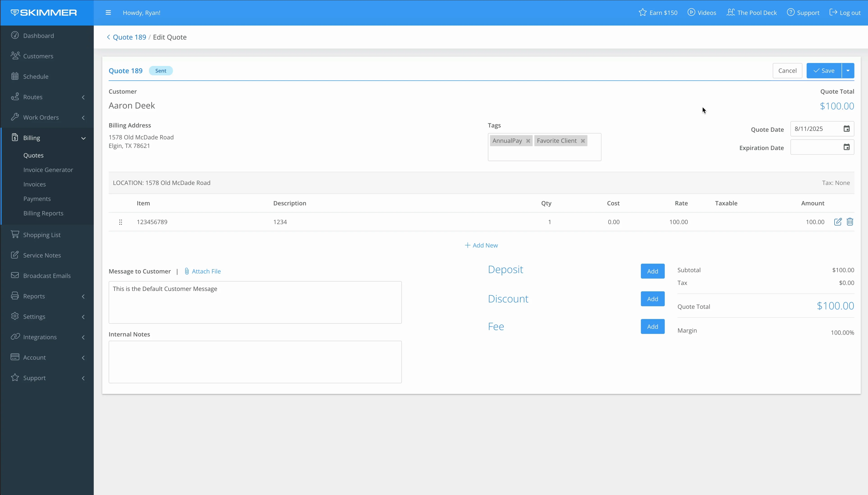Open Broadcast Emails in sidebar
The width and height of the screenshot is (868, 495).
point(47,276)
